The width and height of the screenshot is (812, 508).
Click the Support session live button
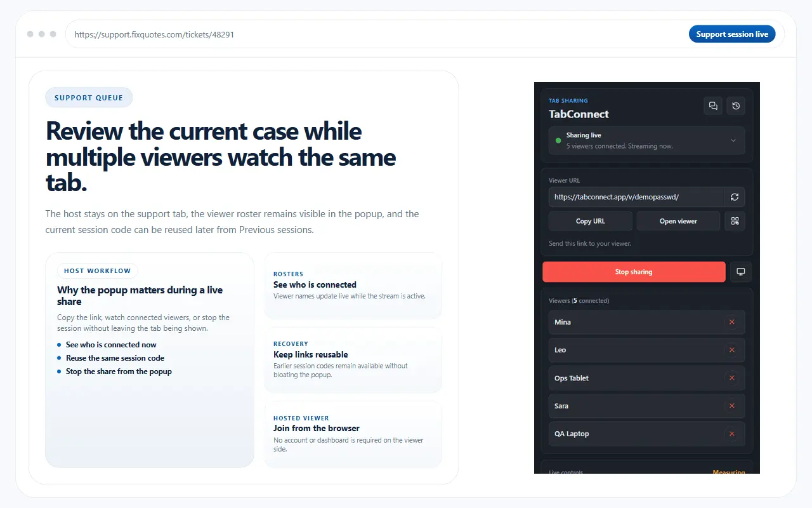732,34
